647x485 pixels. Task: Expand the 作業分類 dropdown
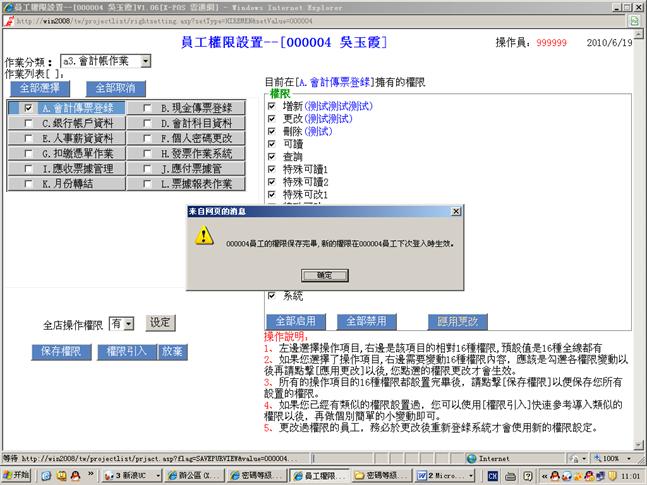pos(146,62)
